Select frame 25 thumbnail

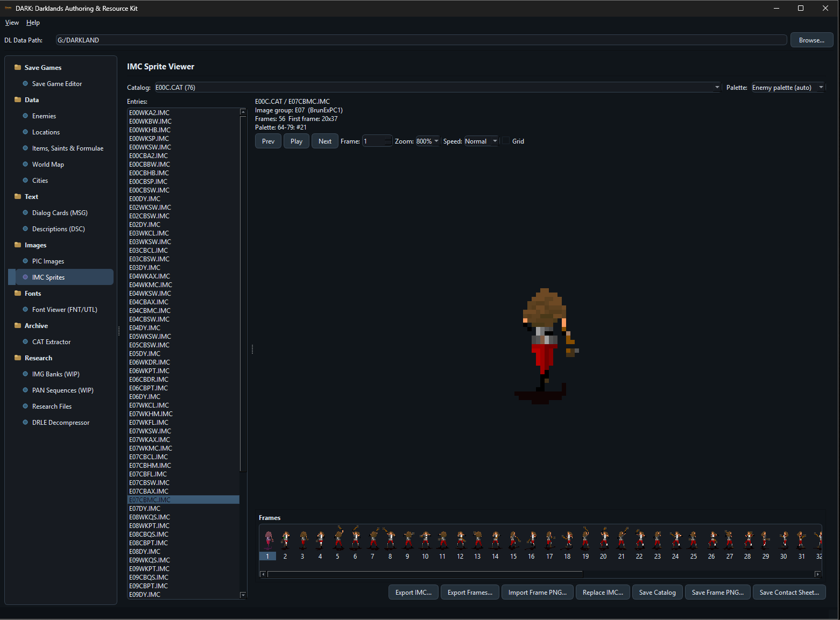tap(694, 544)
